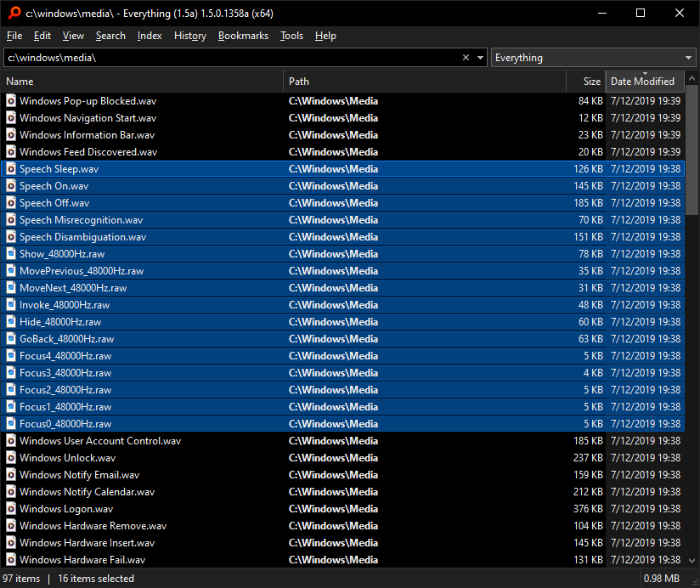Click the icon for Windows Logon.wav

11,508
